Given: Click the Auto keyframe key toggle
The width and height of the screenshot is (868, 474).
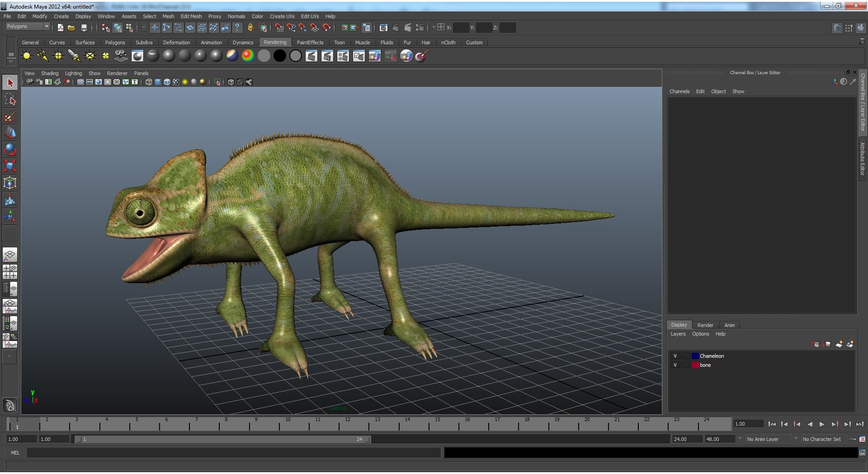Looking at the screenshot, I should coord(852,439).
